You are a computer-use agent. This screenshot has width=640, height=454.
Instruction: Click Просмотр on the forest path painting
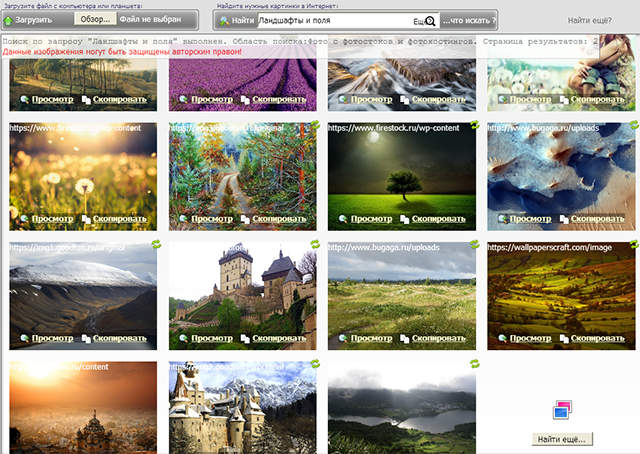coord(212,219)
